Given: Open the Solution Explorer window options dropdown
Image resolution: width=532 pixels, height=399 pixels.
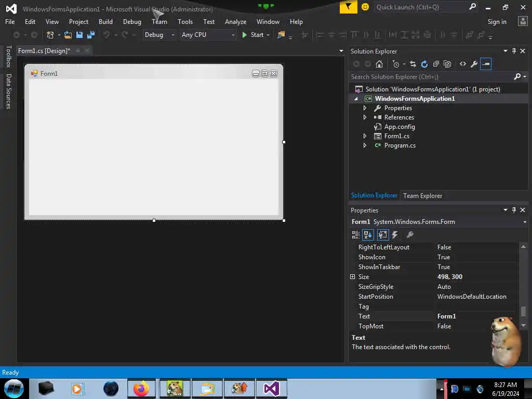Looking at the screenshot, I should 505,51.
